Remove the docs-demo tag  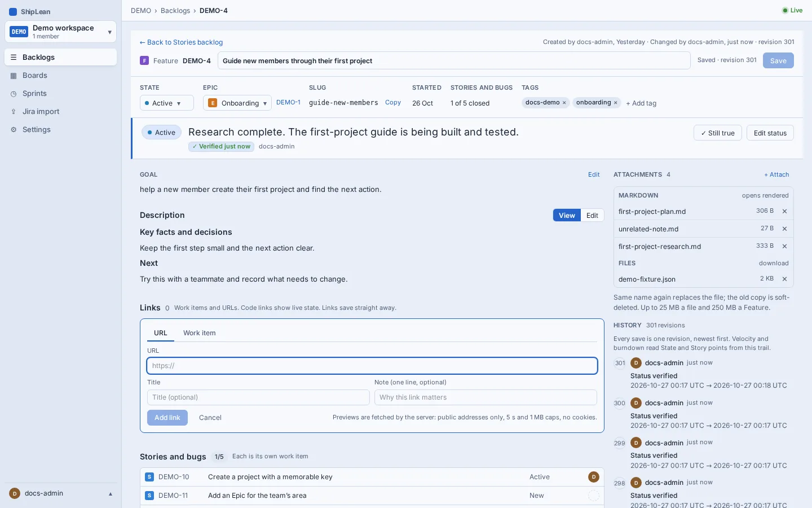(x=564, y=103)
